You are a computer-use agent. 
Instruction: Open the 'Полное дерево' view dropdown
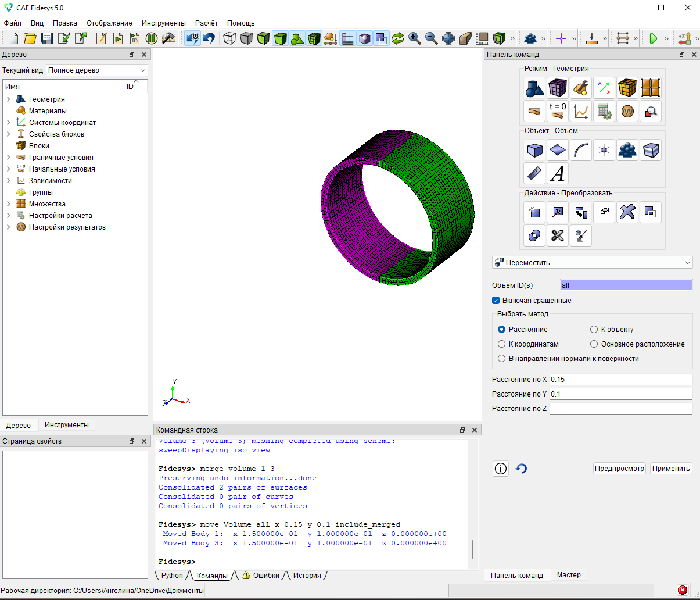tap(97, 70)
